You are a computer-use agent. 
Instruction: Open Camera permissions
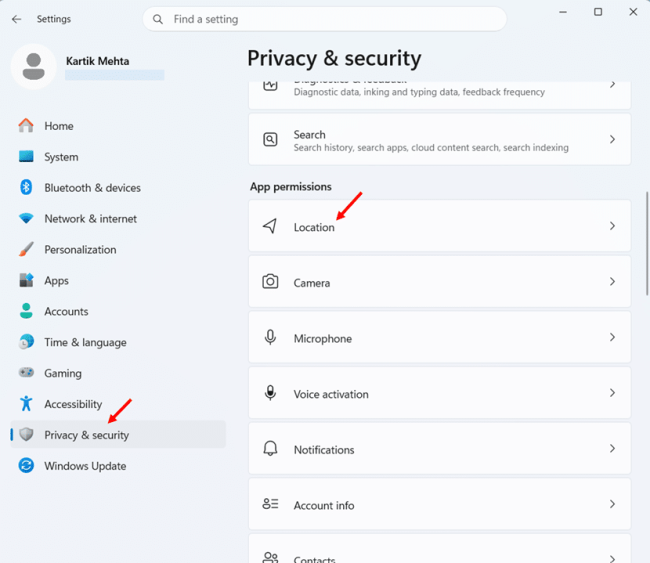439,282
